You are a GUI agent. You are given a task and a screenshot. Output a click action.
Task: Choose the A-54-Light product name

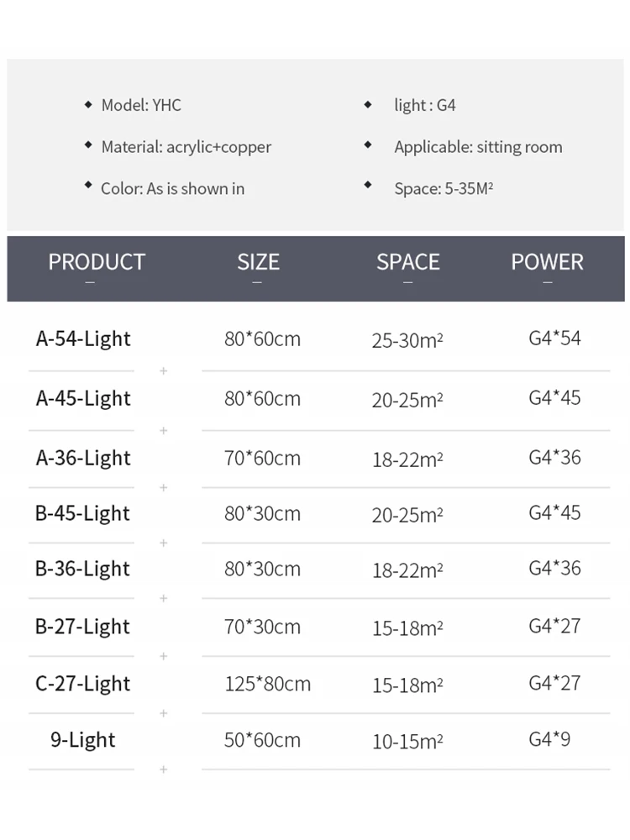click(x=83, y=339)
